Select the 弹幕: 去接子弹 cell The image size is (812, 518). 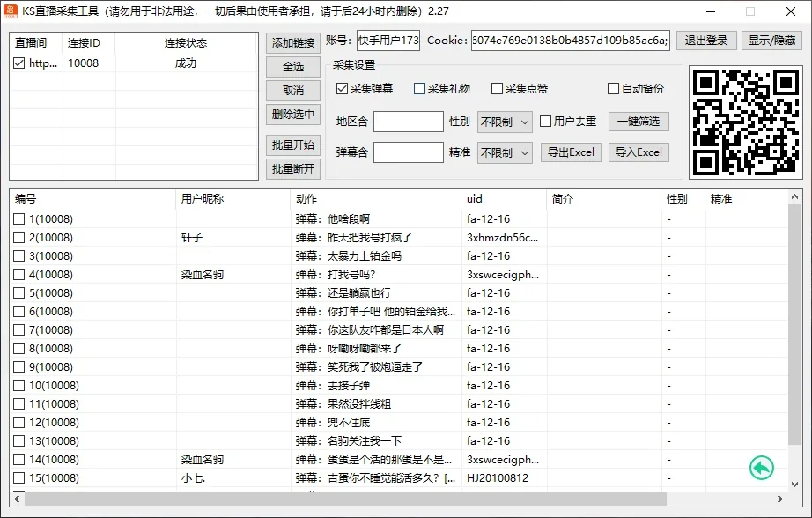(x=376, y=386)
